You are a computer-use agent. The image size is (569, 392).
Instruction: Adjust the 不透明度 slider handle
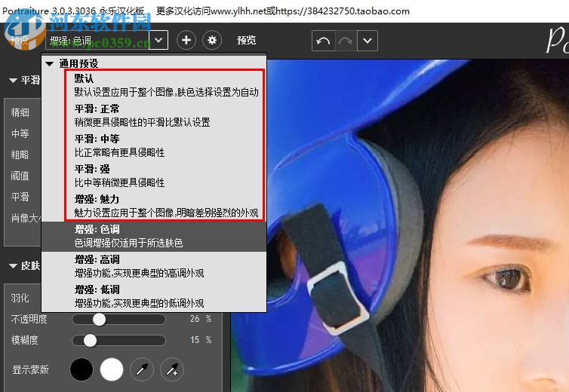pos(99,319)
